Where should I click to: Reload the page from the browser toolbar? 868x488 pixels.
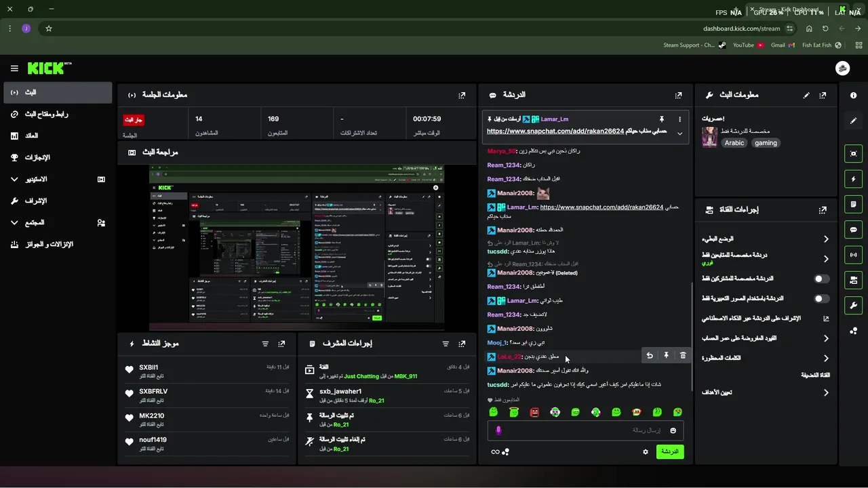pos(825,28)
